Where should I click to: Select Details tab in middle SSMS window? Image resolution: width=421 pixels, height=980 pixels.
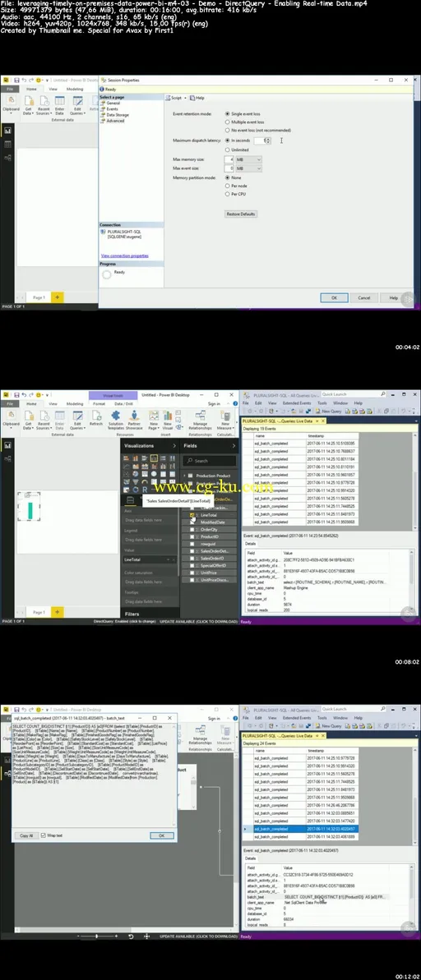[250, 544]
